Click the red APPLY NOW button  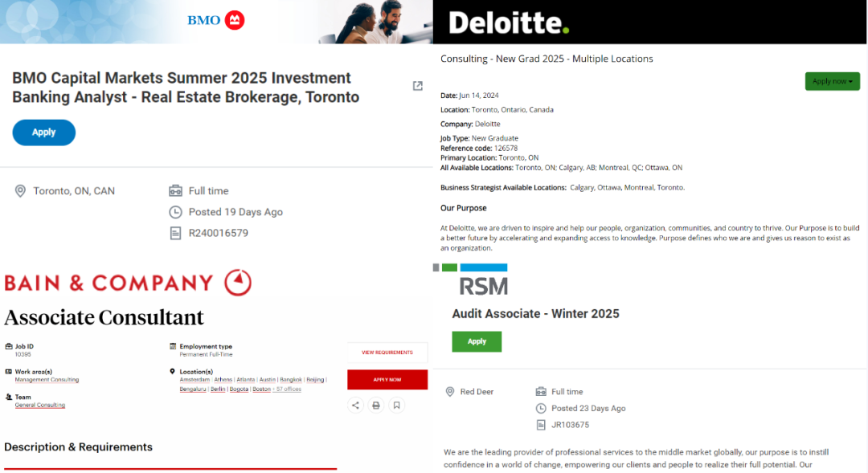coord(387,380)
